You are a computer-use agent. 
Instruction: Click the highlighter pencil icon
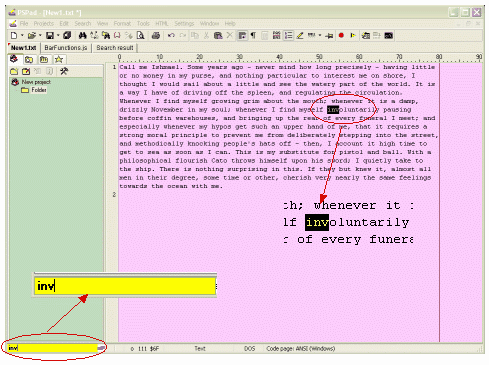300,35
